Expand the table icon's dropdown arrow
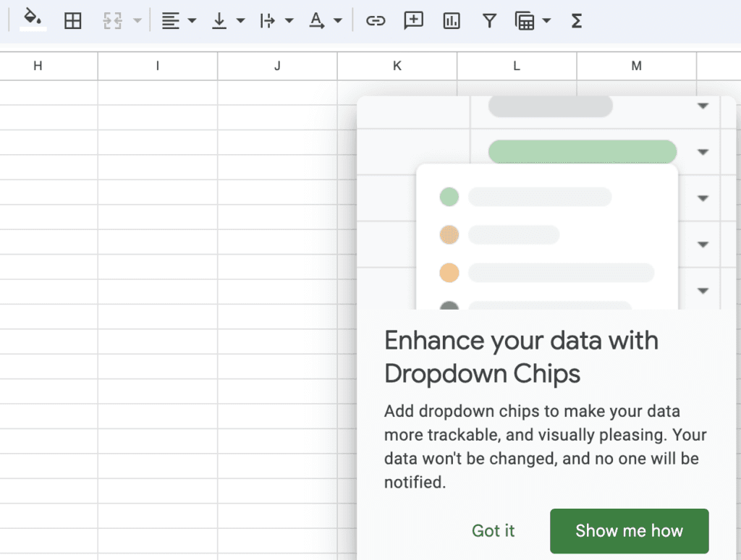Viewport: 741px width, 560px height. pos(546,20)
